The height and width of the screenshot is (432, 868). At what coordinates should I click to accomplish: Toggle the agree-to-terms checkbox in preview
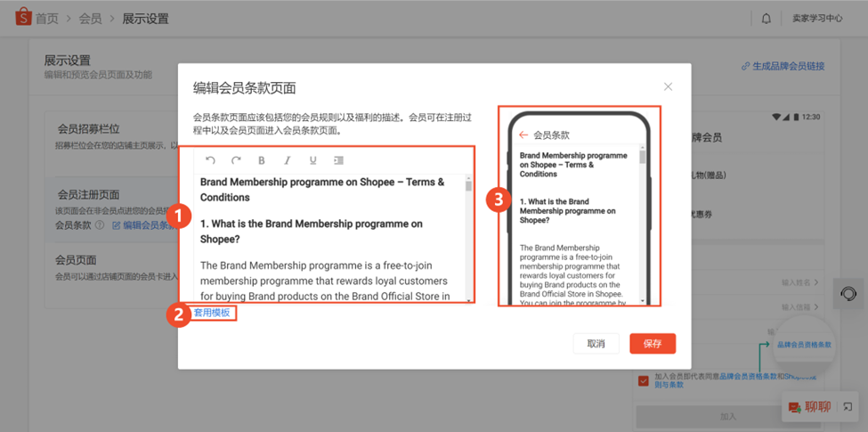pos(644,380)
